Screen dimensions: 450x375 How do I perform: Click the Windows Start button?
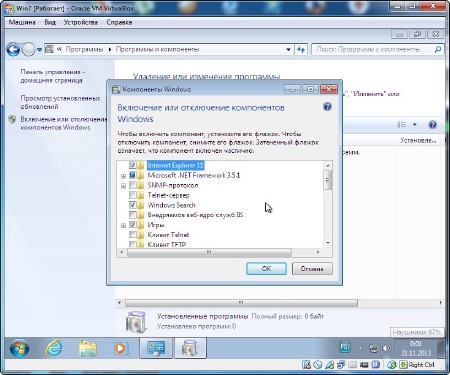coord(19,348)
